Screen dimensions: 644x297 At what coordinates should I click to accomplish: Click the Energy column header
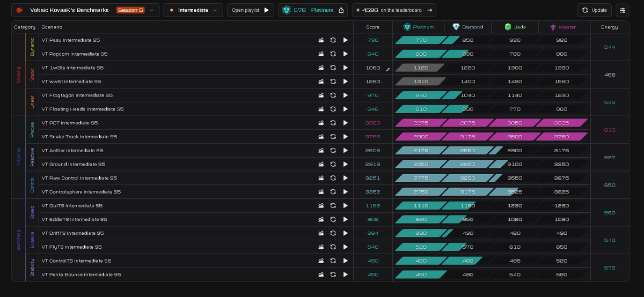pos(610,27)
